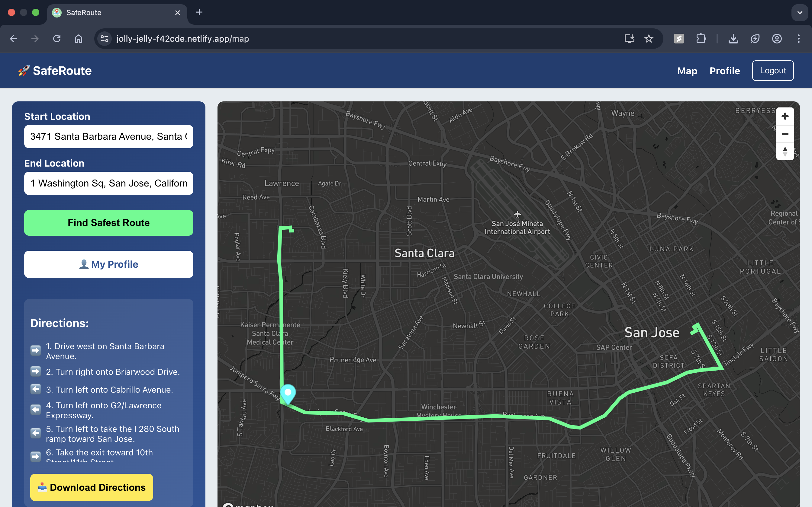Click the Download Directions button

(x=92, y=487)
